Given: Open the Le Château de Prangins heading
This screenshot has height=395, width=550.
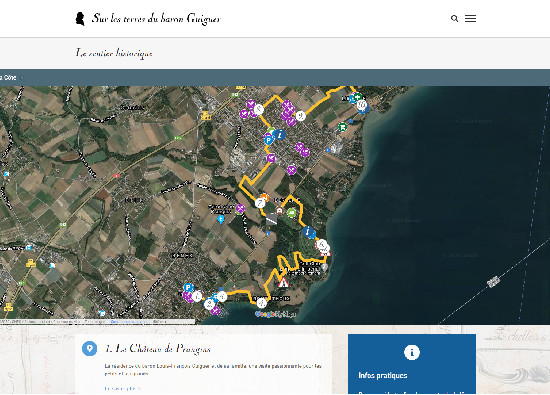Looking at the screenshot, I should tap(158, 349).
